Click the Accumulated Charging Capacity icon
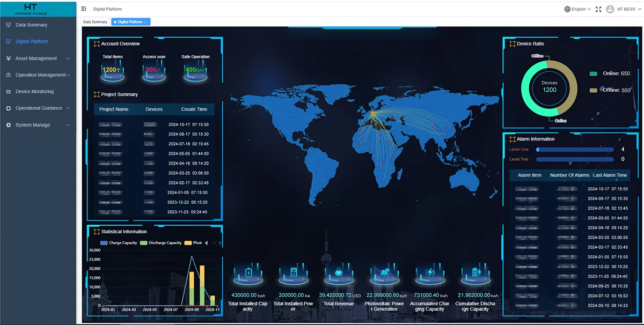 pos(430,274)
